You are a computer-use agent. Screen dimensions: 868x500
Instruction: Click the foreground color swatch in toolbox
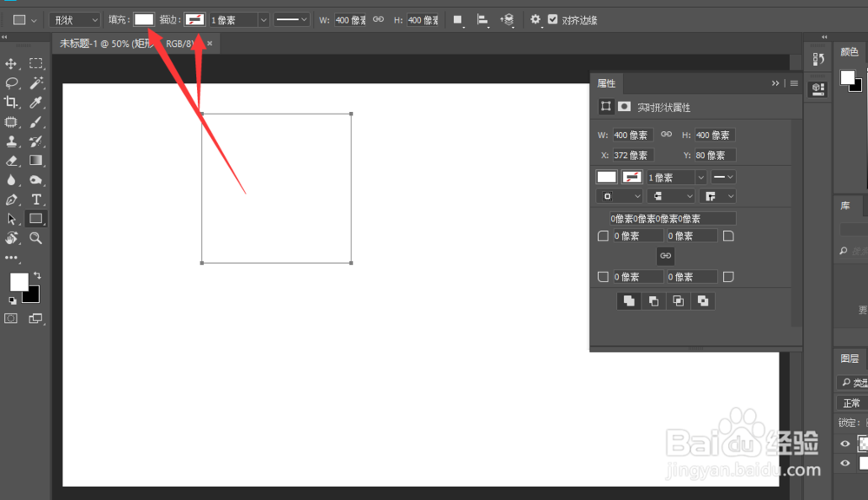coord(18,282)
